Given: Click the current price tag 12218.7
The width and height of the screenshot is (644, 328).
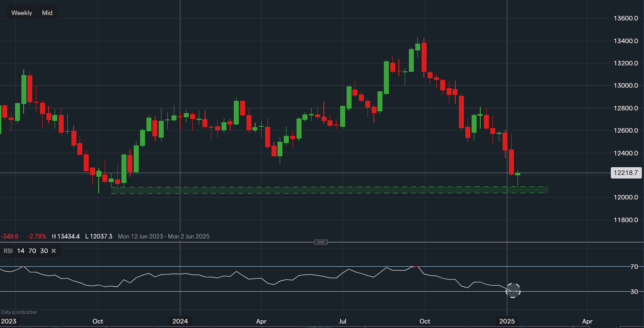Looking at the screenshot, I should pos(627,173).
